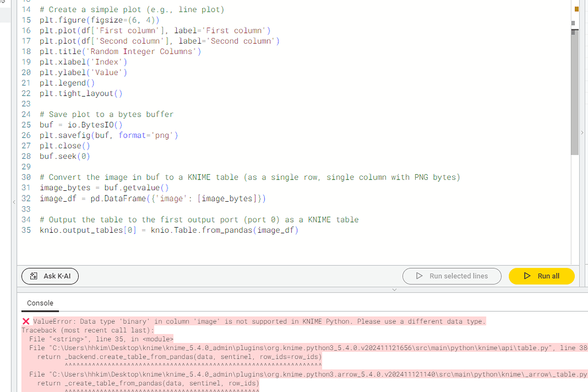Click the play icon inside Run all button
The image size is (588, 392).
coord(527,276)
